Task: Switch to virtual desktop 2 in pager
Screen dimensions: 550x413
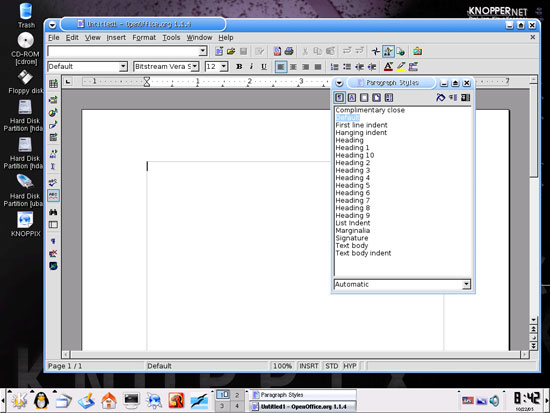Action: click(x=237, y=395)
